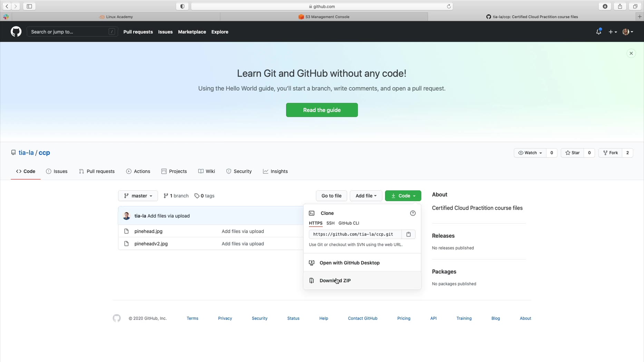
Task: Reload the github.com page
Action: coord(449,6)
